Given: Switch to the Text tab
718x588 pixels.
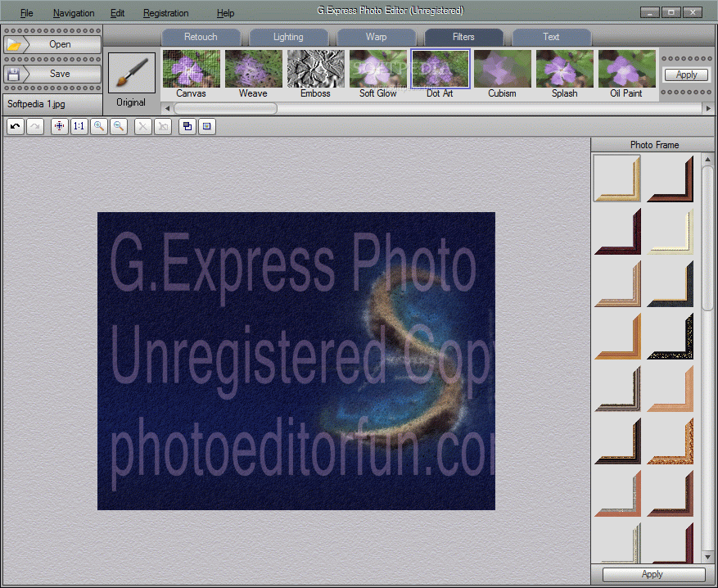Looking at the screenshot, I should tap(551, 37).
